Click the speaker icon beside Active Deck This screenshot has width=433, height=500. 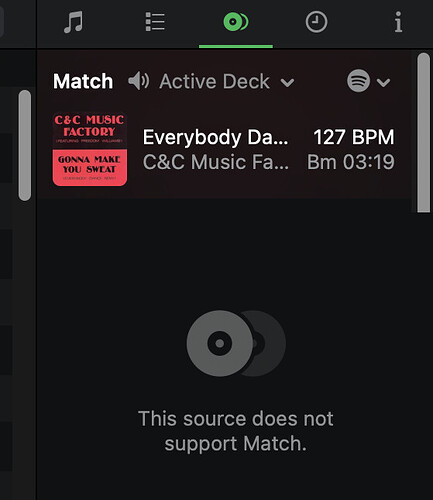(138, 81)
